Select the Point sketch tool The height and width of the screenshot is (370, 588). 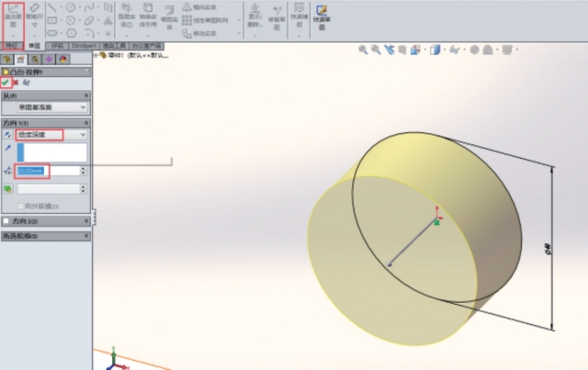coord(108,33)
